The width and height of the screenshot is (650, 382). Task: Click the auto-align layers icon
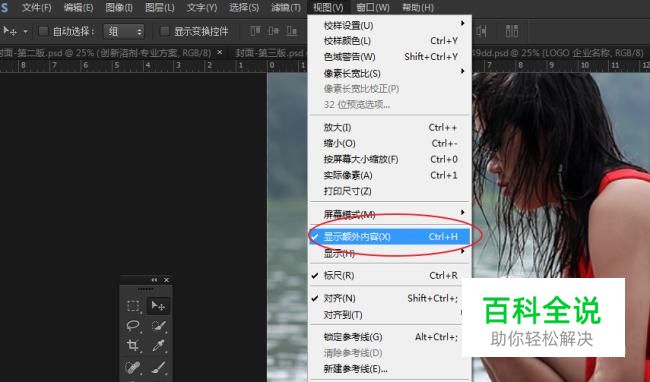pyautogui.click(x=512, y=31)
